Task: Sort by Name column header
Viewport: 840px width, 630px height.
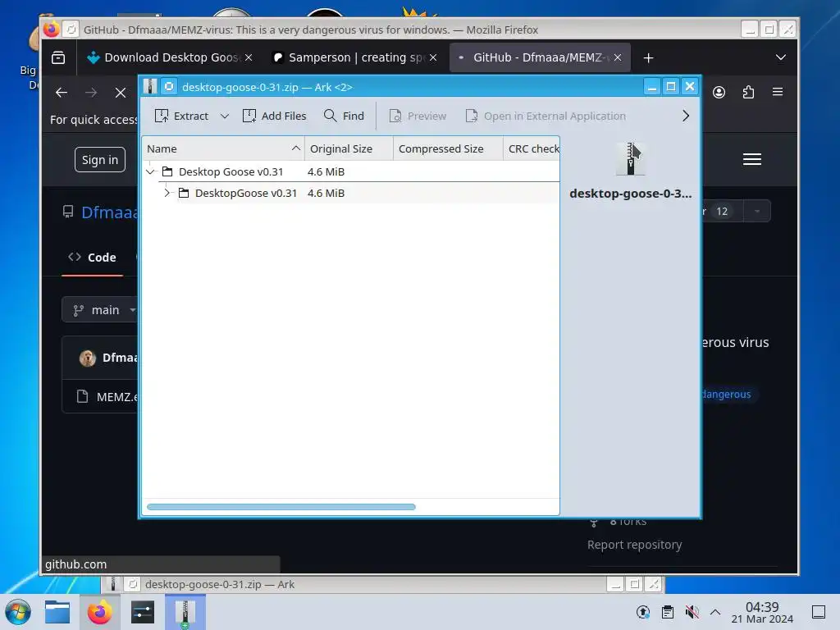Action: pos(223,149)
